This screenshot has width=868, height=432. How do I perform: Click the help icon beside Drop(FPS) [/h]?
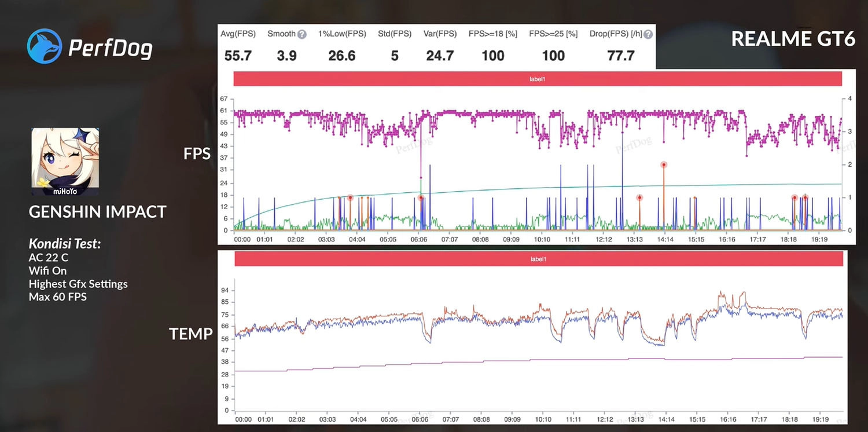pos(649,34)
